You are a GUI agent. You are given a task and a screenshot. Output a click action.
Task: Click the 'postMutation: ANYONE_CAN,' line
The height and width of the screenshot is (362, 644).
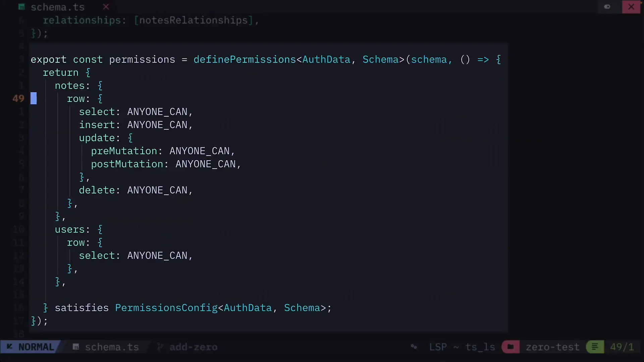pos(166,164)
